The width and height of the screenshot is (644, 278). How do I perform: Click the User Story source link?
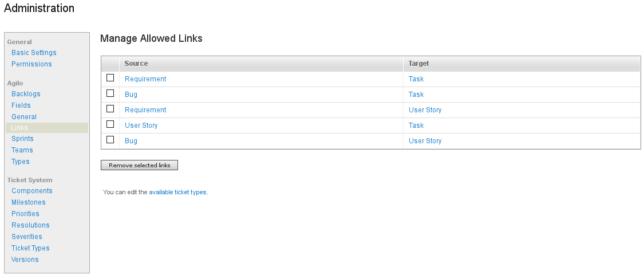point(141,126)
